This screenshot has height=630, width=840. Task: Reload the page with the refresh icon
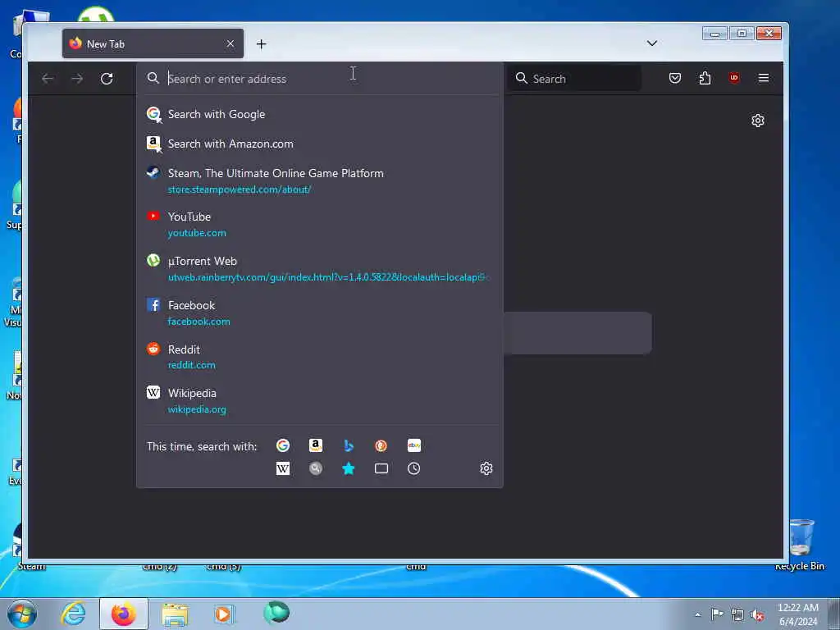107,79
